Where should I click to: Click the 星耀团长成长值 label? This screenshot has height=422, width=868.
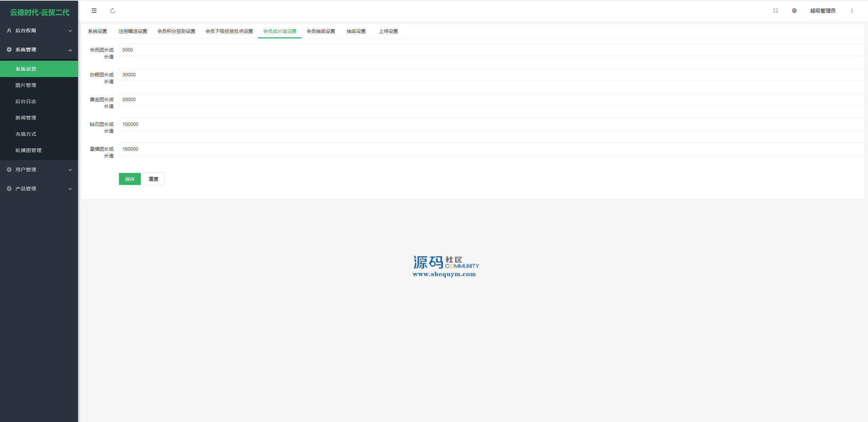point(102,152)
